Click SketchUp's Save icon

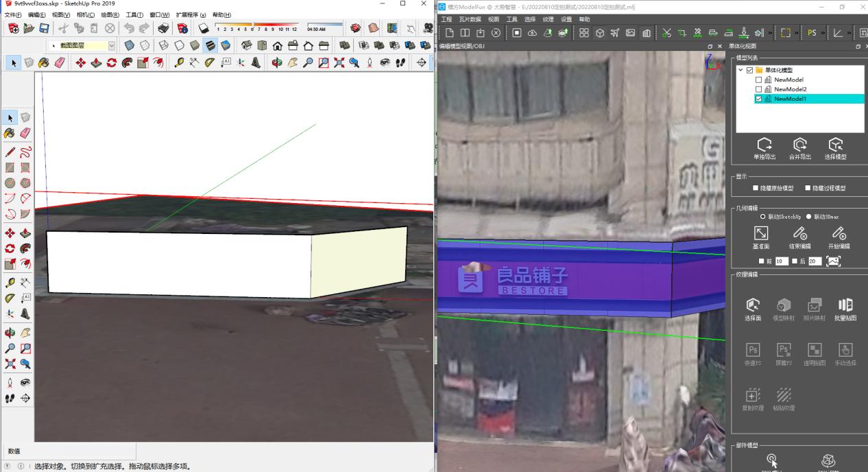[x=44, y=29]
